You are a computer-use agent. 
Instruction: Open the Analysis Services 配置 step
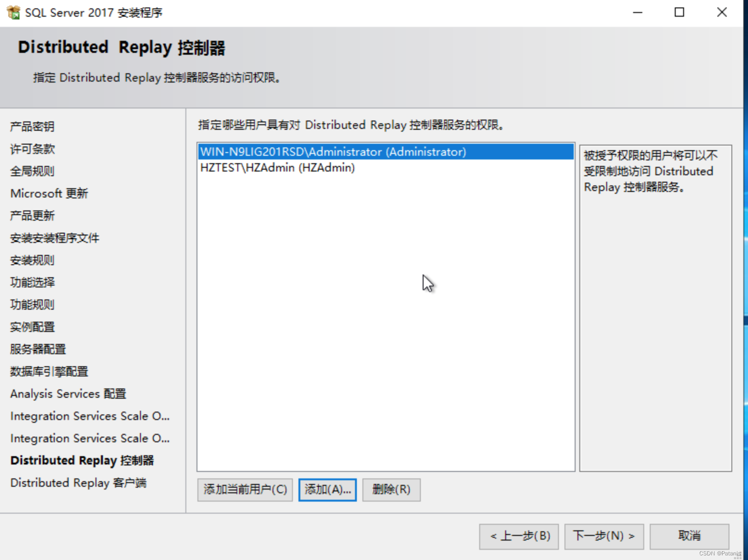(x=68, y=394)
